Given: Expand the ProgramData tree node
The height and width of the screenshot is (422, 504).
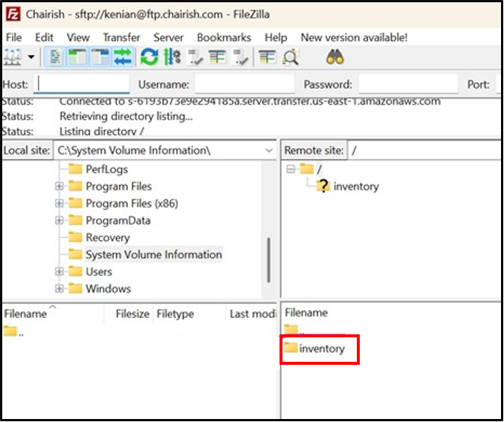Looking at the screenshot, I should click(59, 221).
